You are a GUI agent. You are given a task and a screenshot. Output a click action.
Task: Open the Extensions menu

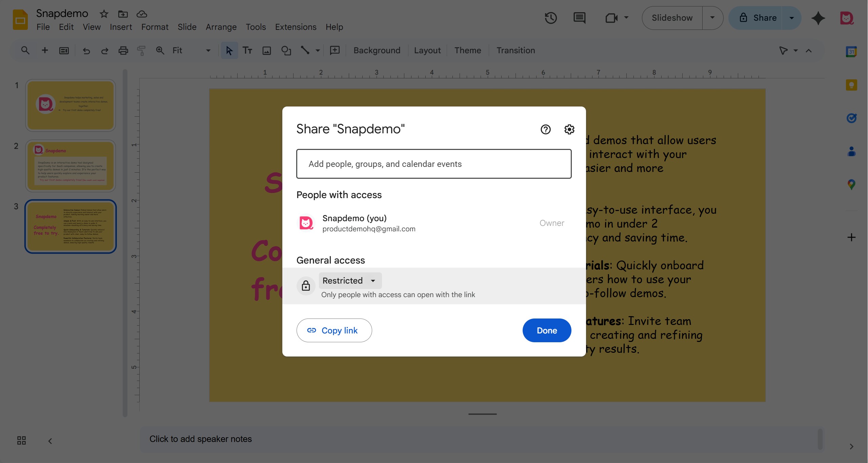click(x=296, y=27)
